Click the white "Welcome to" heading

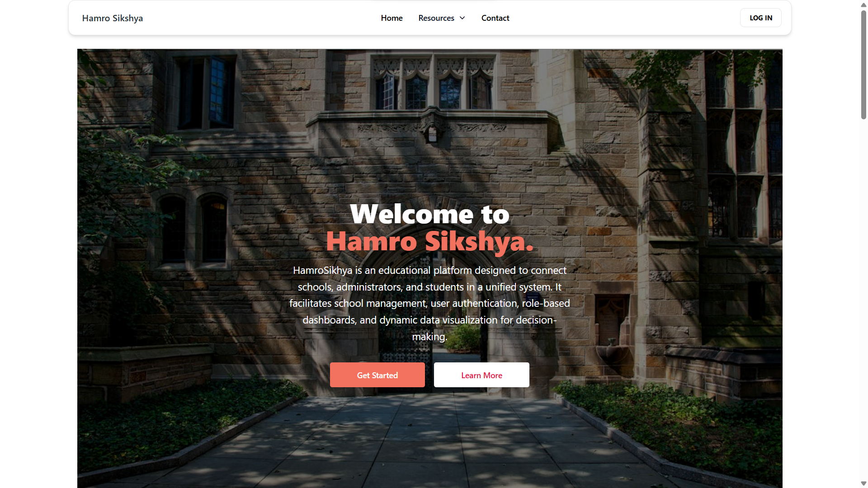coord(429,214)
